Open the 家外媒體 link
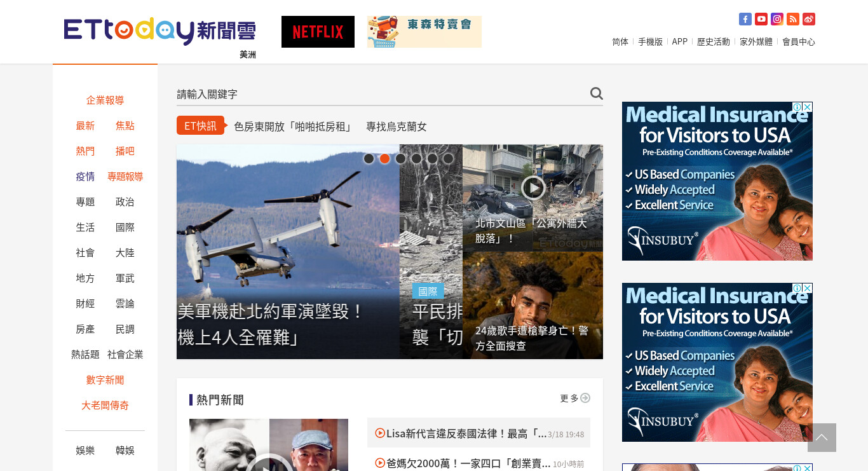This screenshot has width=868, height=471. [756, 41]
